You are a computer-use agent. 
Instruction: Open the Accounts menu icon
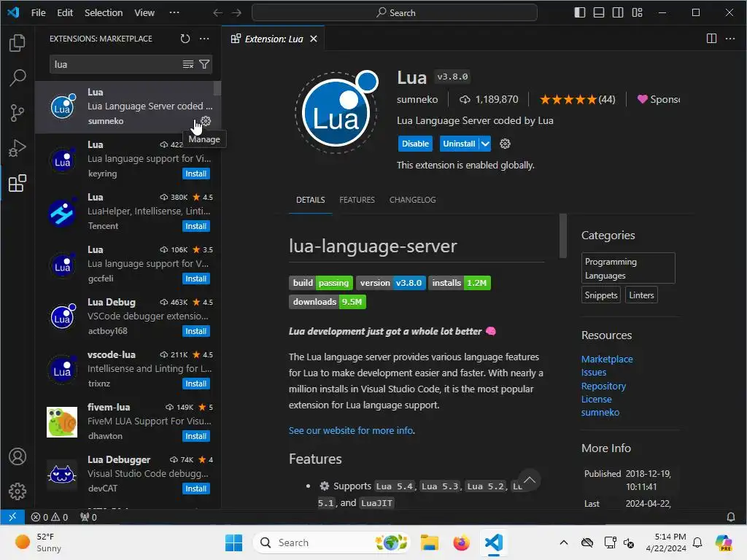[x=18, y=456]
